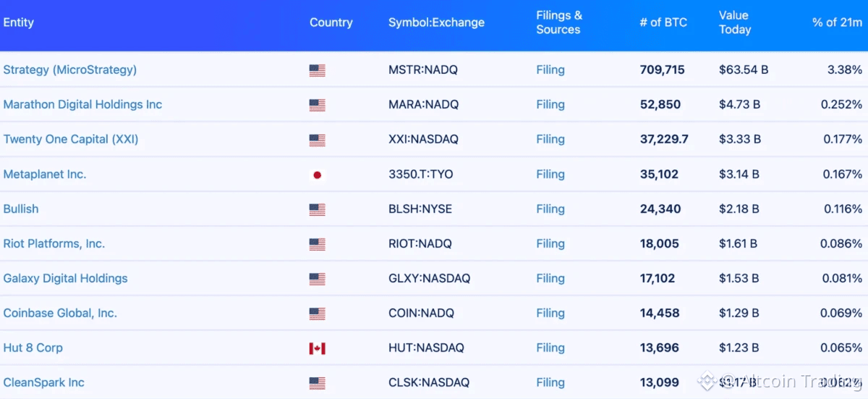The image size is (868, 399).
Task: Open the CleanSpark Inc entity page
Action: [x=44, y=382]
